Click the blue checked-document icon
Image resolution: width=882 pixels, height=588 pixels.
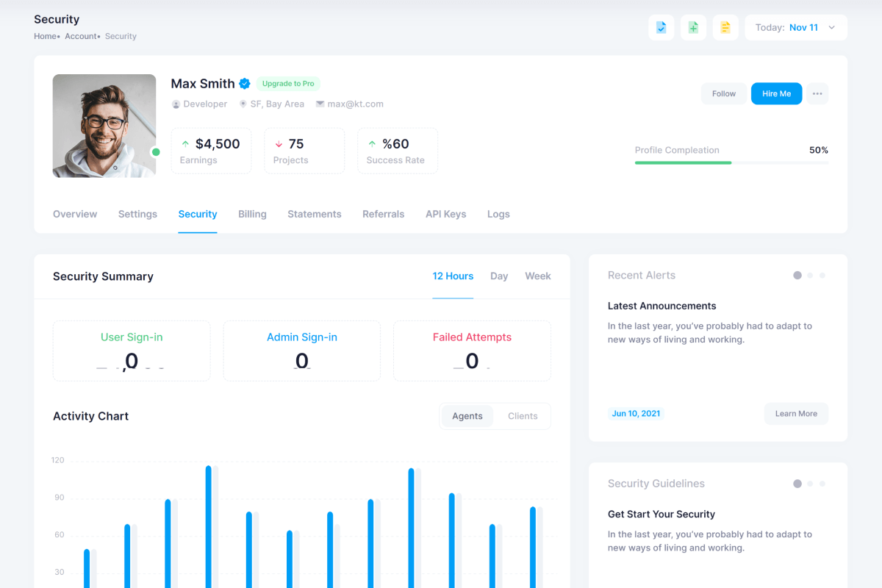pos(661,28)
